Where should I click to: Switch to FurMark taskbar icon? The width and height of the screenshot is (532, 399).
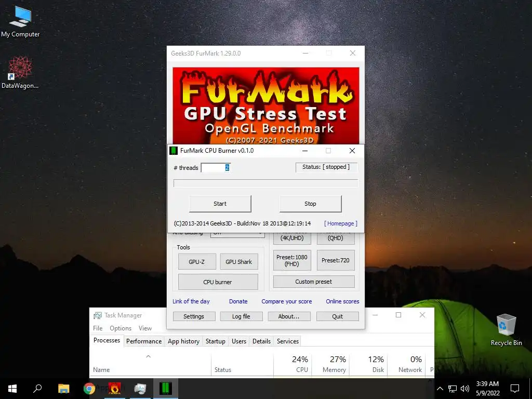(x=115, y=389)
